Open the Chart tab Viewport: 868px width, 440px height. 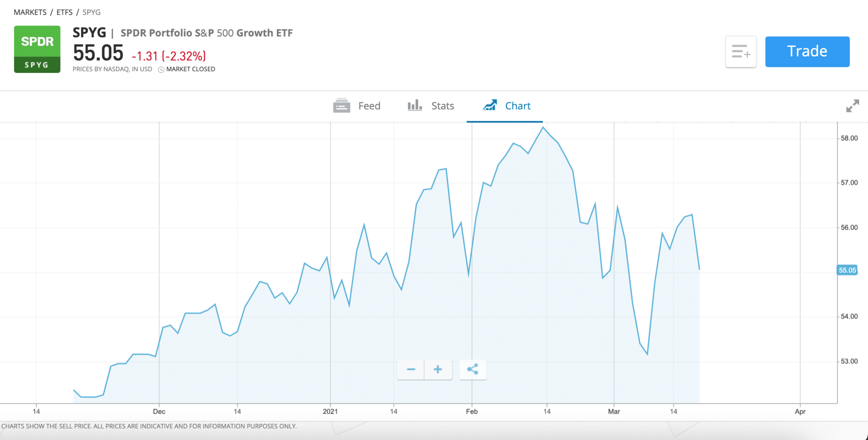tap(517, 106)
